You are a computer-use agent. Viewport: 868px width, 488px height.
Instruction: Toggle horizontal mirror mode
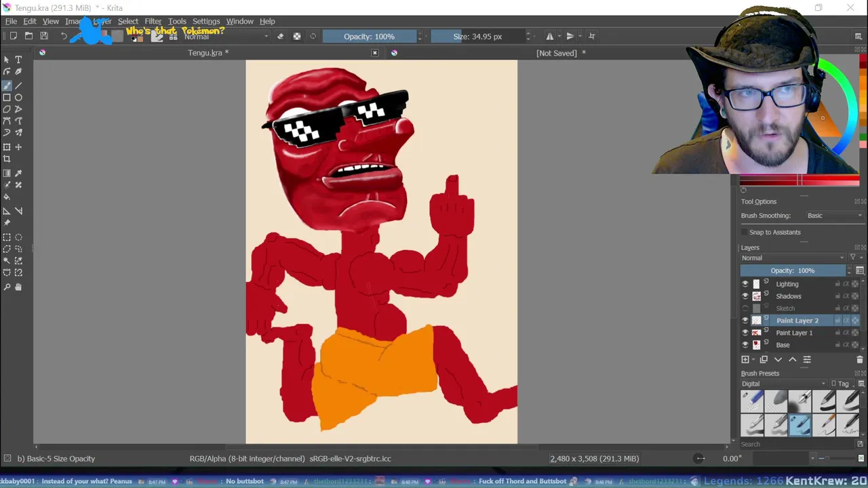pyautogui.click(x=550, y=37)
